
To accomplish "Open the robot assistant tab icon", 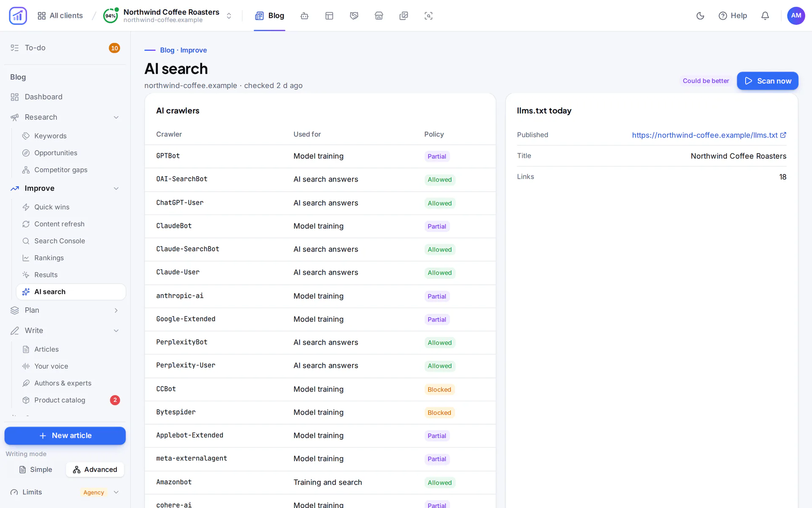I will (304, 16).
